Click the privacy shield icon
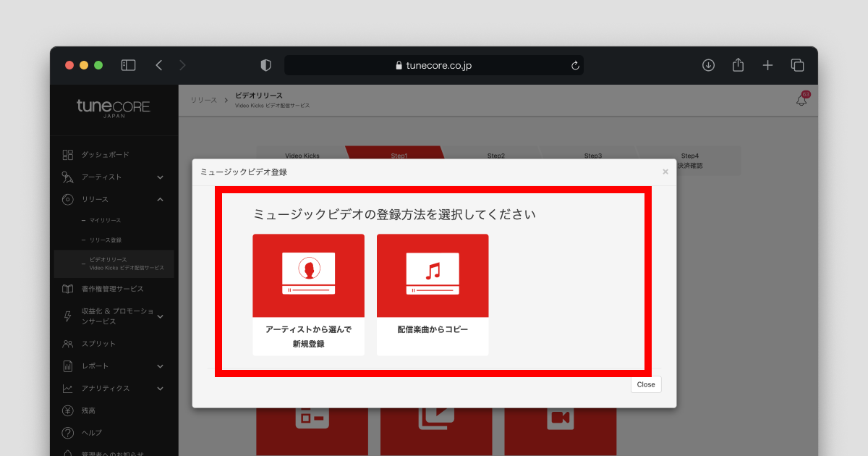Image resolution: width=868 pixels, height=456 pixels. (x=265, y=65)
